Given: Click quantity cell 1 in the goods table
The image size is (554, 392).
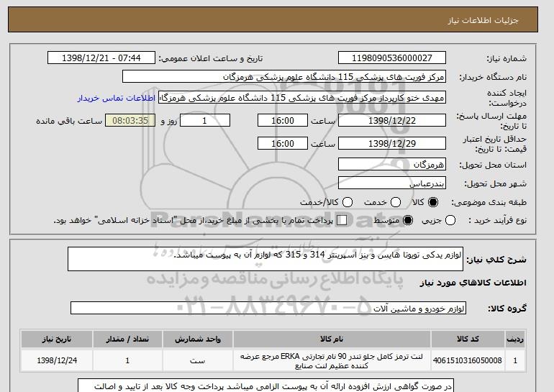Looking at the screenshot, I should click(x=127, y=360).
